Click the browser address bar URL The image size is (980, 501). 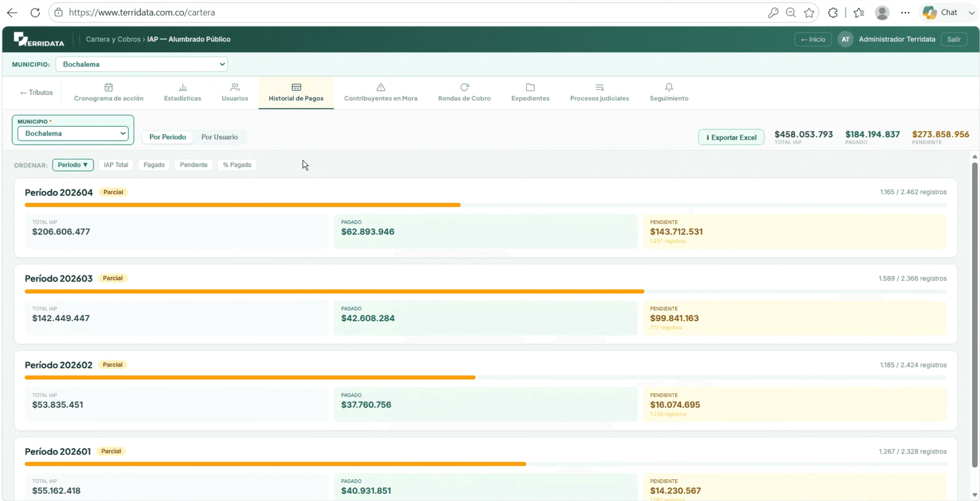[x=142, y=12]
